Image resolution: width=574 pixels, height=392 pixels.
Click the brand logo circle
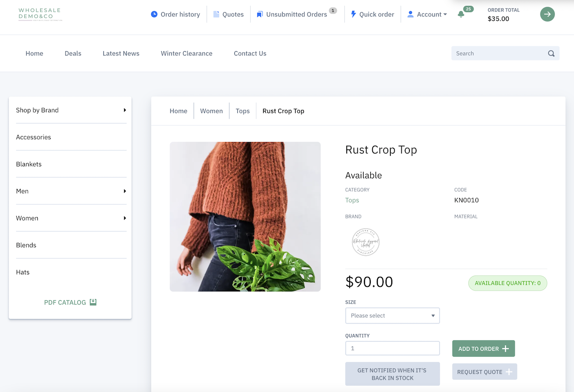click(x=365, y=242)
